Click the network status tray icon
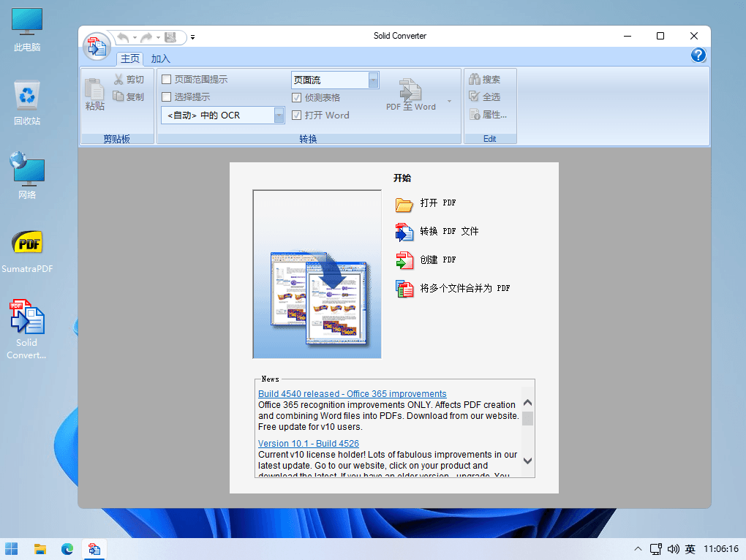Viewport: 746px width, 560px height. pos(656,549)
